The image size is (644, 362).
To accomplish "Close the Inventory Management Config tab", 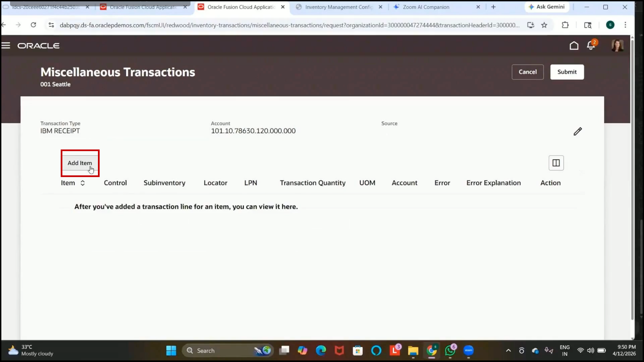I will pos(380,7).
